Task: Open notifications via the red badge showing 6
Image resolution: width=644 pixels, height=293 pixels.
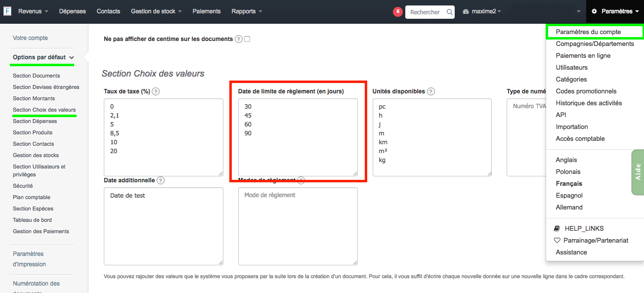Action: [x=398, y=11]
